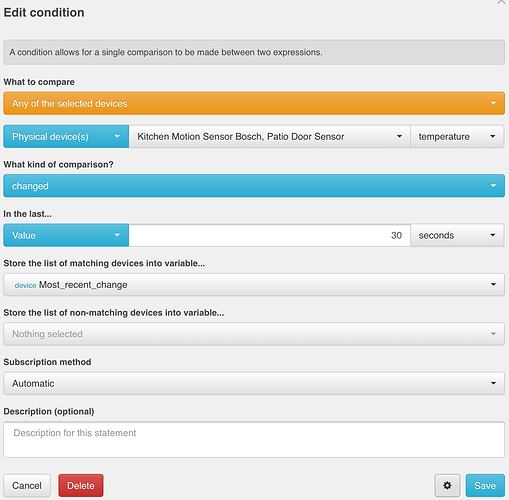Click the description text area
The width and height of the screenshot is (509, 500).
coord(254,439)
